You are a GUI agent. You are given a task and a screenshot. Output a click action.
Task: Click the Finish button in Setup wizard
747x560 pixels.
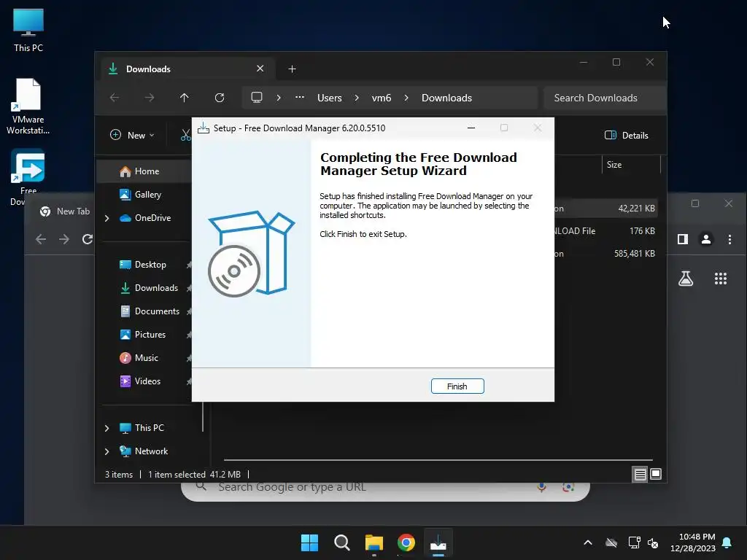(457, 386)
